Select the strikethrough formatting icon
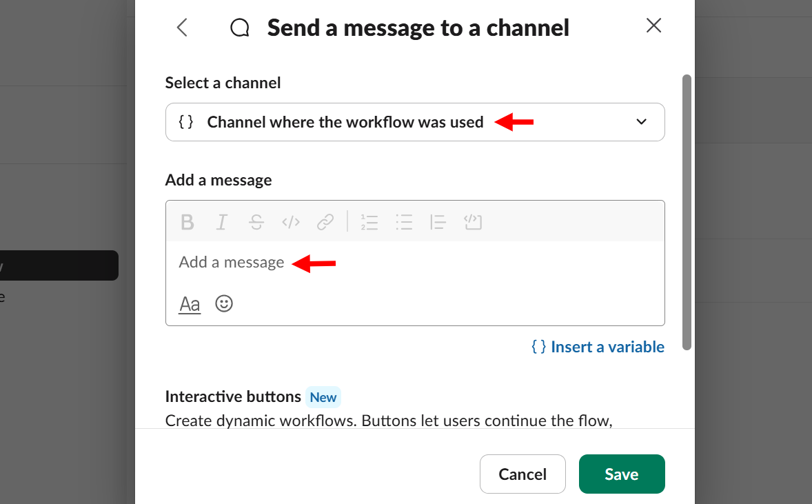 (256, 222)
